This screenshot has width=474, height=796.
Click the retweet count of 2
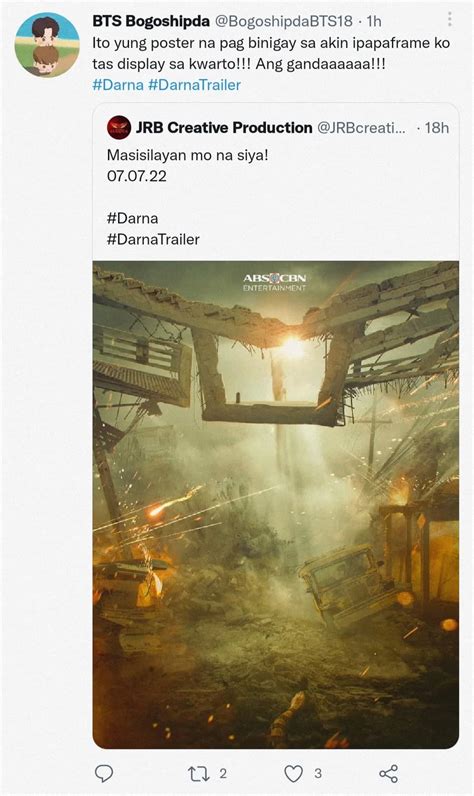point(223,774)
